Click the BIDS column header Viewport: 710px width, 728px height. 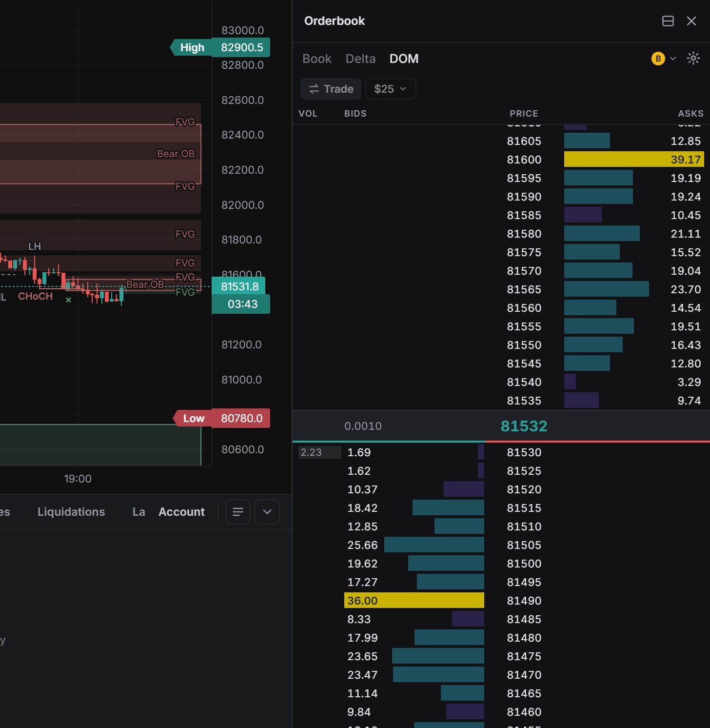(355, 114)
